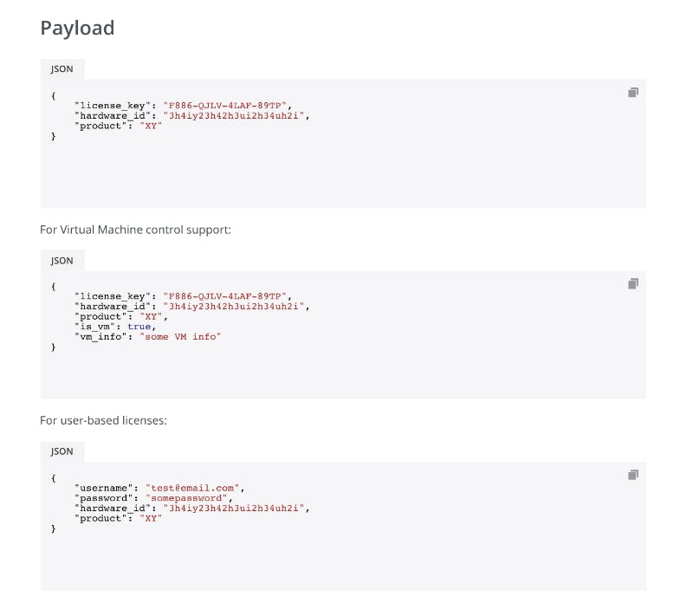This screenshot has width=693, height=616.
Task: Click the "somepassword" value
Action: click(x=186, y=498)
